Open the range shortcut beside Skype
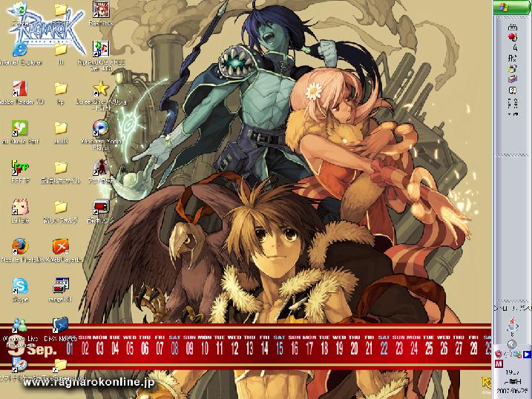 (x=61, y=291)
